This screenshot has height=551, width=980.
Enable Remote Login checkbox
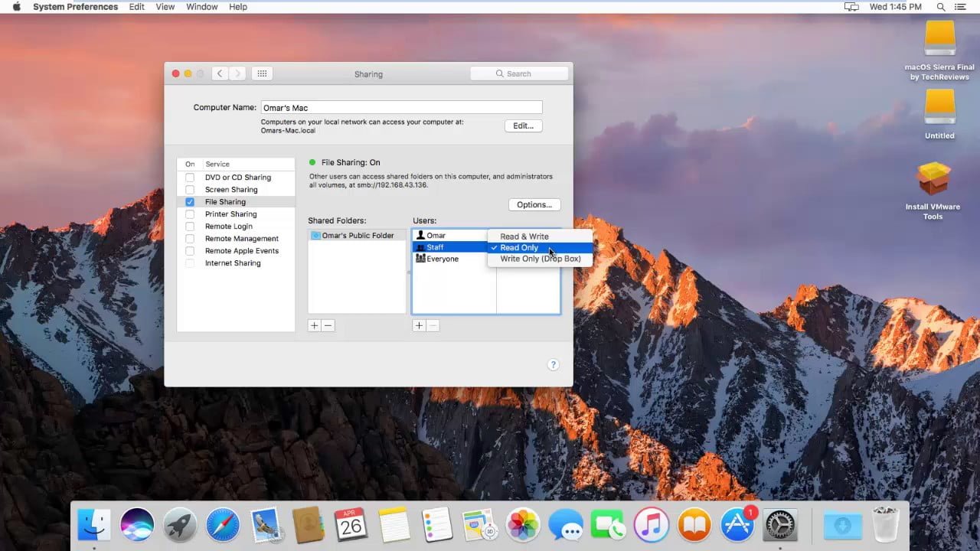190,227
